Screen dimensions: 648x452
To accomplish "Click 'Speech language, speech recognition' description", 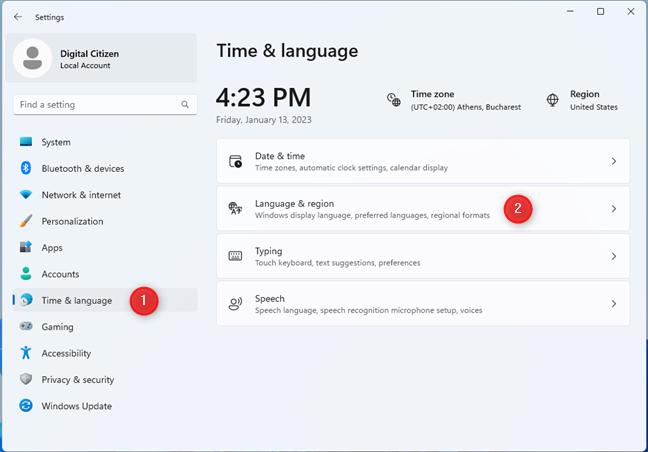I will (369, 310).
